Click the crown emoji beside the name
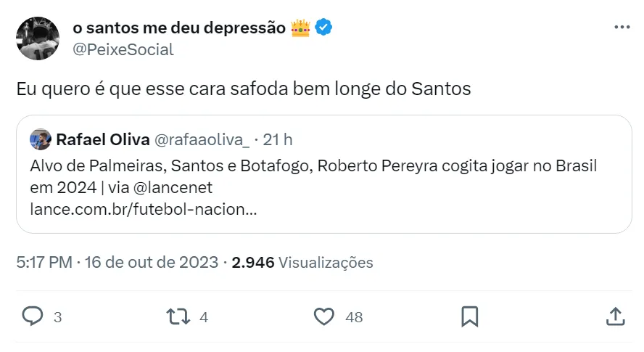 [x=300, y=28]
